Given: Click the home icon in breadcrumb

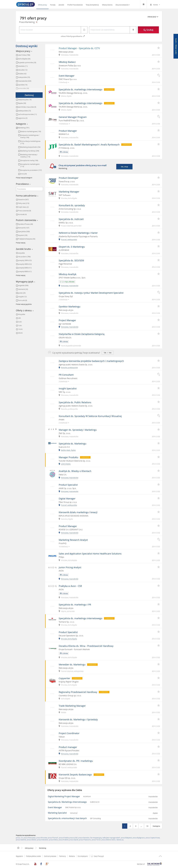Looking at the screenshot, I should click(x=18, y=848).
